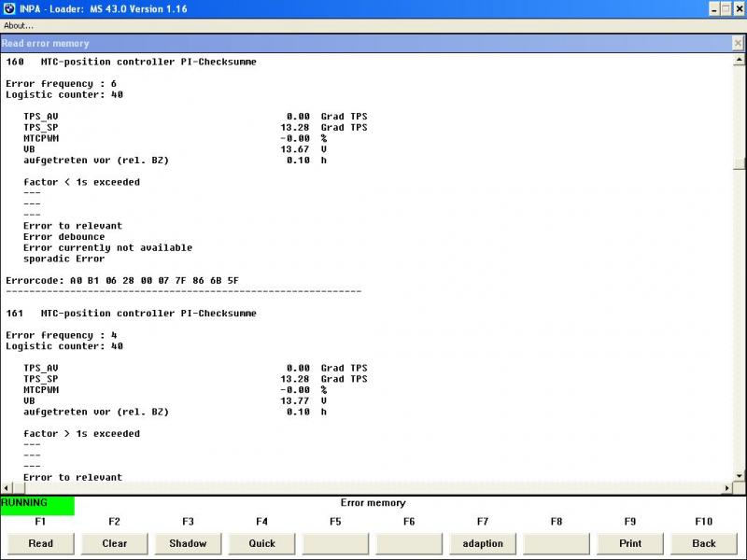Click the vertical scrollbar down arrow
This screenshot has width=747, height=560.
(739, 476)
